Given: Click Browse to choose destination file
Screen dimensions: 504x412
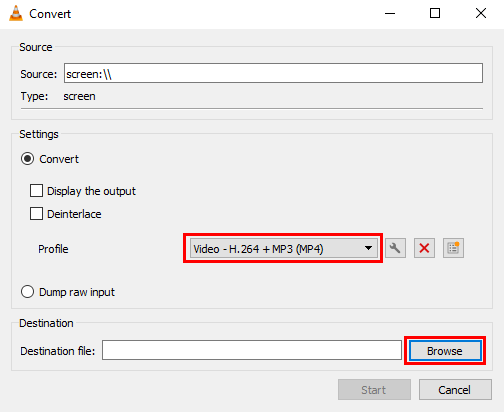Looking at the screenshot, I should pyautogui.click(x=445, y=351).
